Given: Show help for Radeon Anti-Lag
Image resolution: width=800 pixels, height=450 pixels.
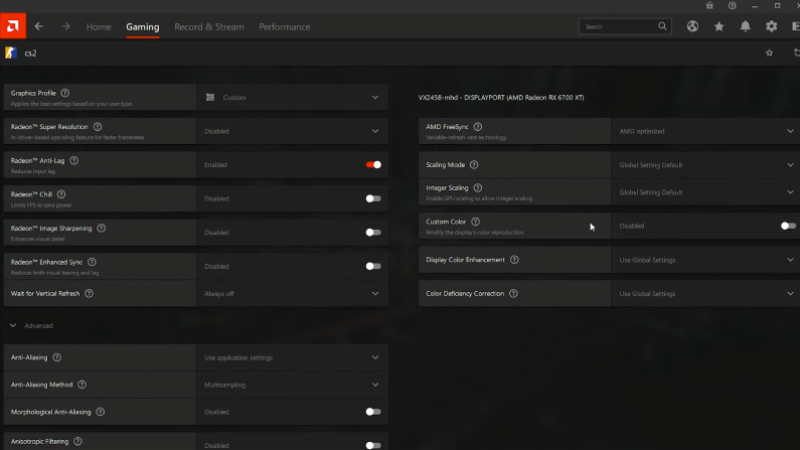Looking at the screenshot, I should [74, 160].
